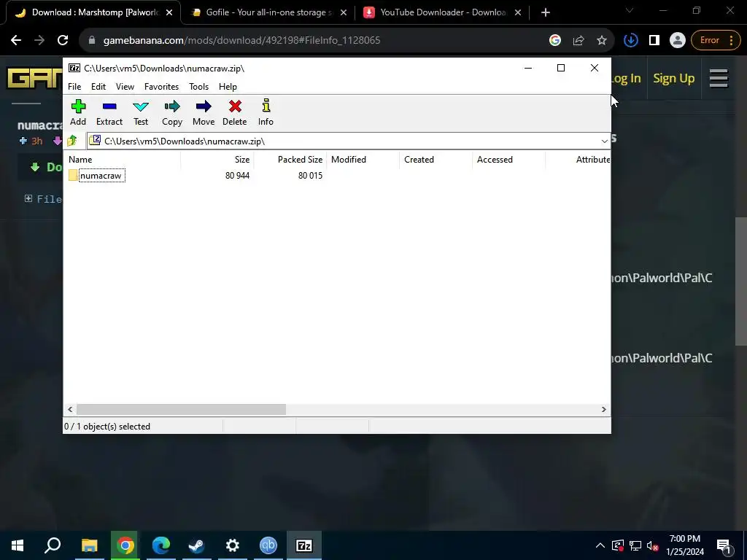
Task: Reload the gamebanana page
Action: 63,40
